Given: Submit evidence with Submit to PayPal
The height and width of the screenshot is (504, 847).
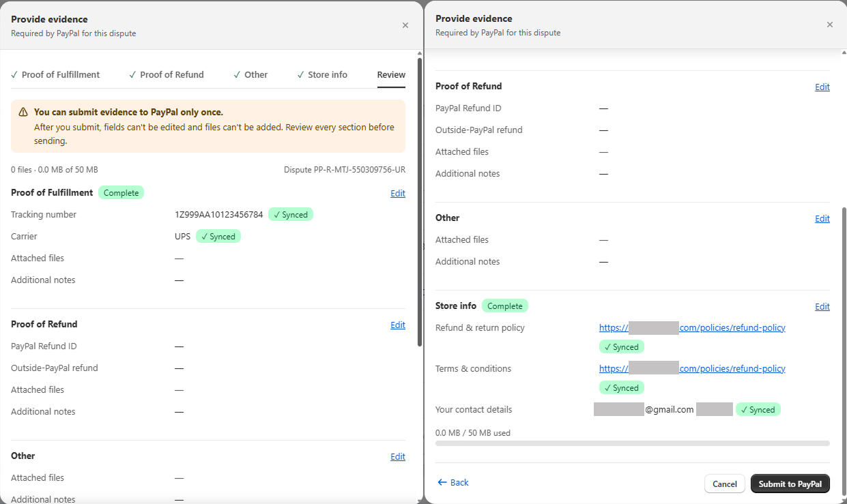Looking at the screenshot, I should [790, 484].
